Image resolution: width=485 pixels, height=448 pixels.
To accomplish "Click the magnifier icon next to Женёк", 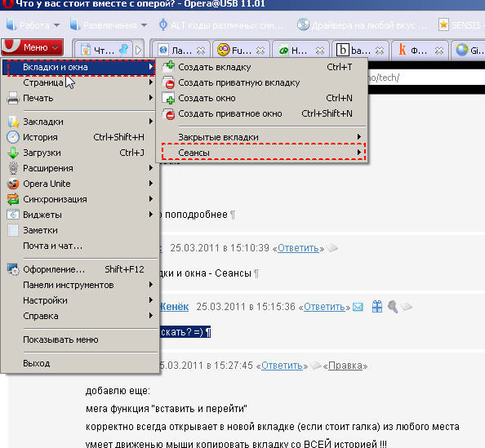I will point(392,306).
